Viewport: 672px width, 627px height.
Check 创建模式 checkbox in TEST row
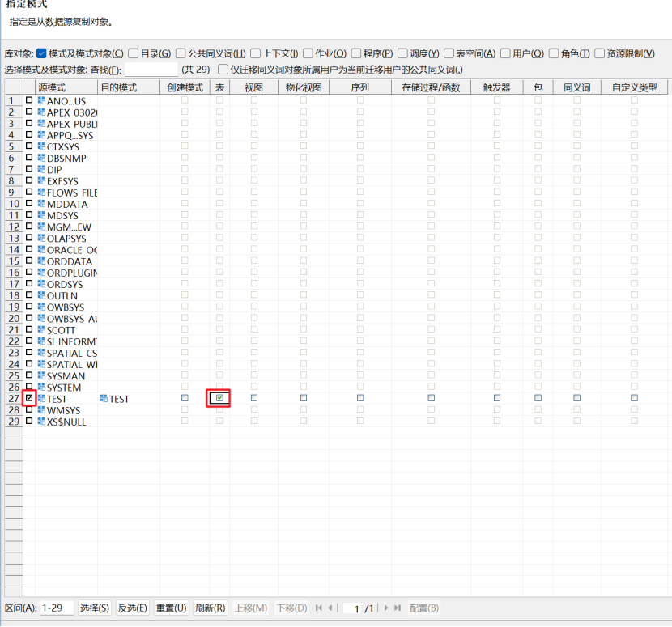point(185,398)
